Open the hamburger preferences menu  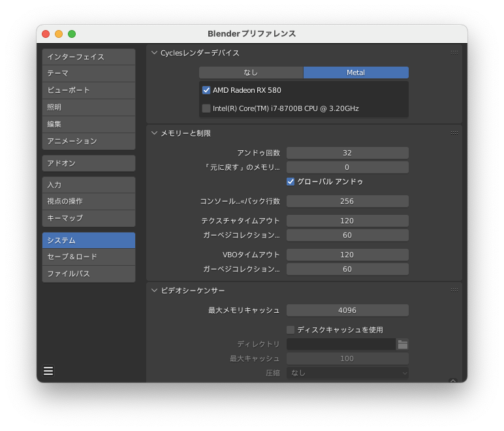(x=48, y=371)
